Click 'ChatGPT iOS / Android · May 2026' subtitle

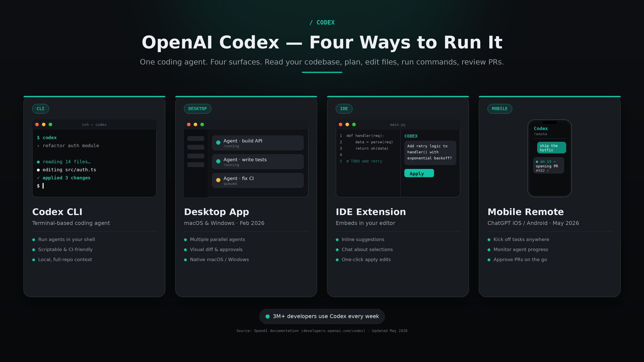pyautogui.click(x=533, y=223)
